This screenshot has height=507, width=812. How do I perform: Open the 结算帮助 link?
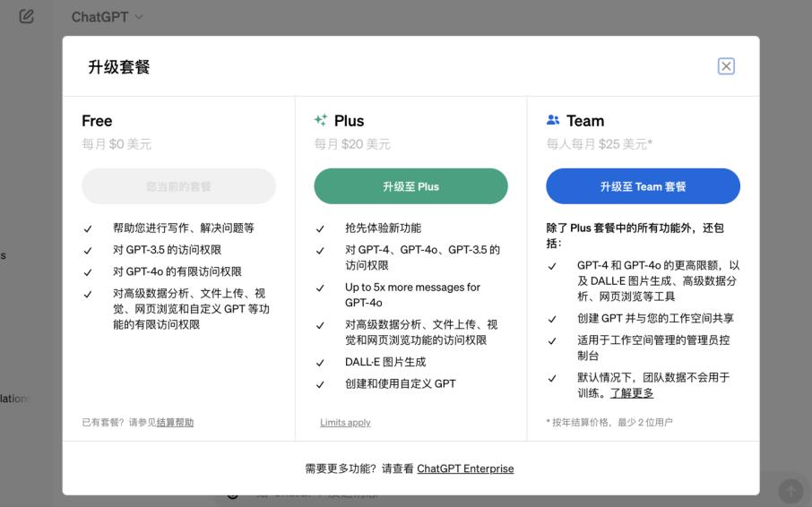(175, 422)
